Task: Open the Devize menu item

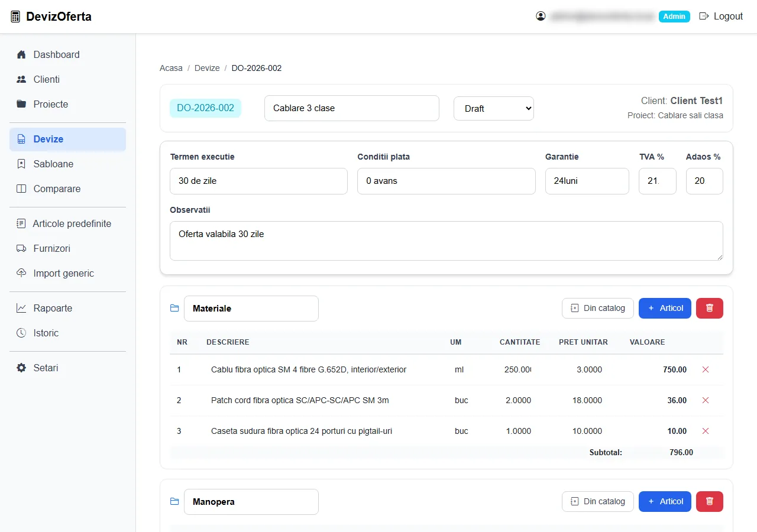Action: tap(67, 139)
